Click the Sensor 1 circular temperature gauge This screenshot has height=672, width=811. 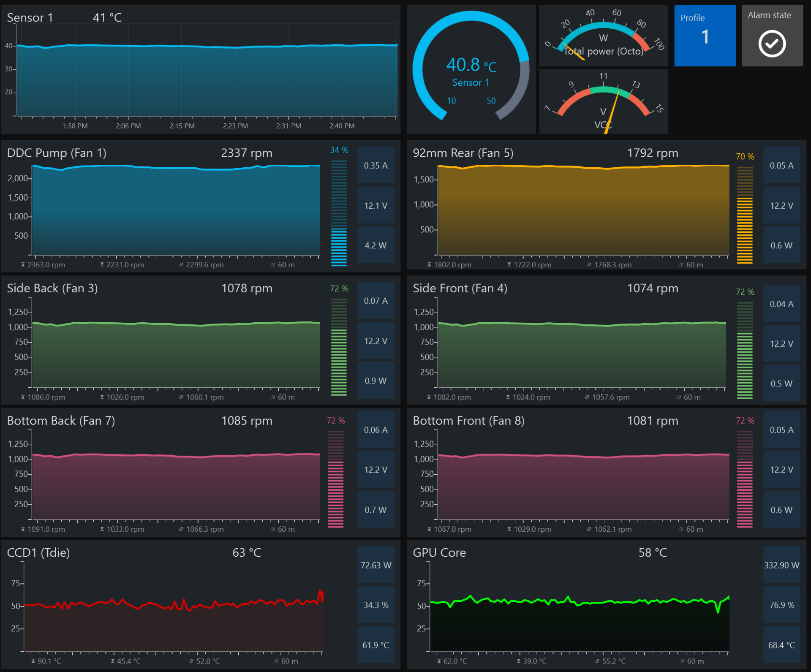point(471,70)
